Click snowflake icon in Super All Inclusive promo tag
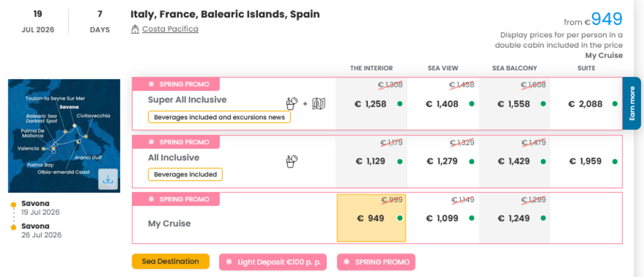Viewport: 644px width, 277px height. pos(151,84)
